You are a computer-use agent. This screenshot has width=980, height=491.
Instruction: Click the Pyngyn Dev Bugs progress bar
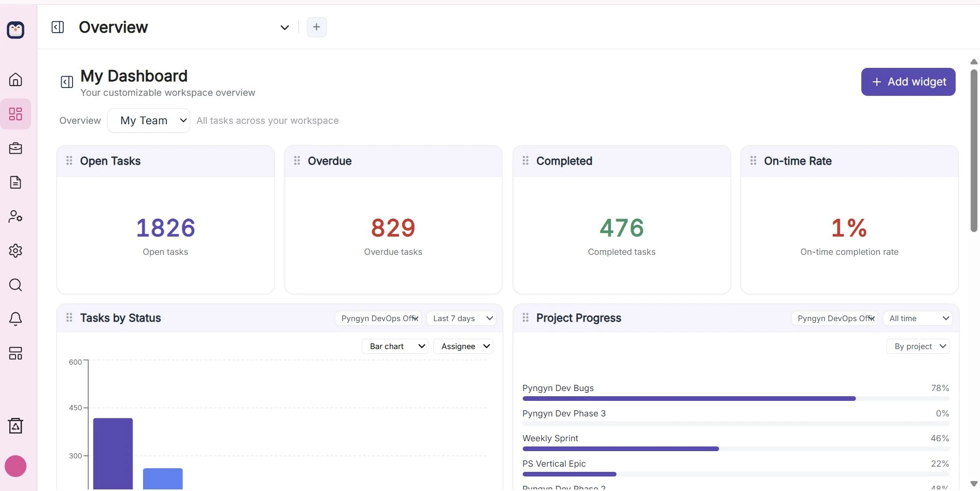[x=736, y=399]
